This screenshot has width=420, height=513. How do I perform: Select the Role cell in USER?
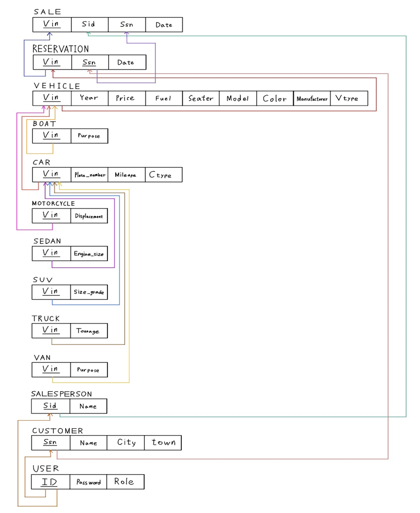pyautogui.click(x=125, y=482)
